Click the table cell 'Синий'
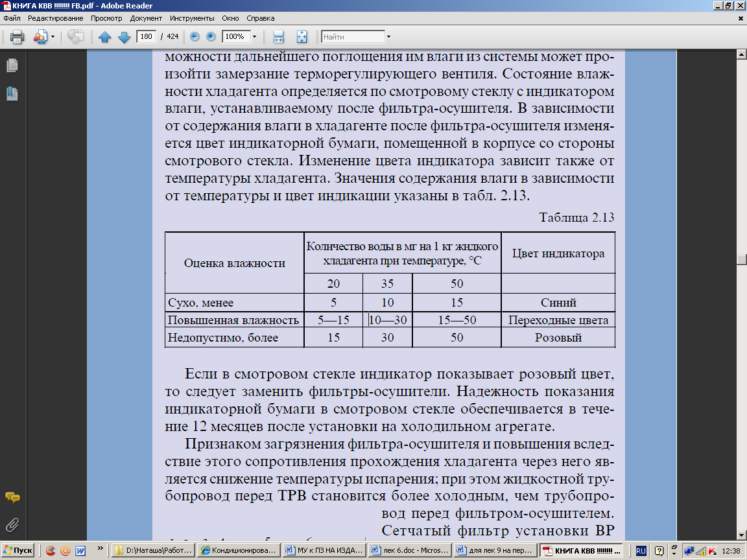The image size is (747, 560). [558, 303]
